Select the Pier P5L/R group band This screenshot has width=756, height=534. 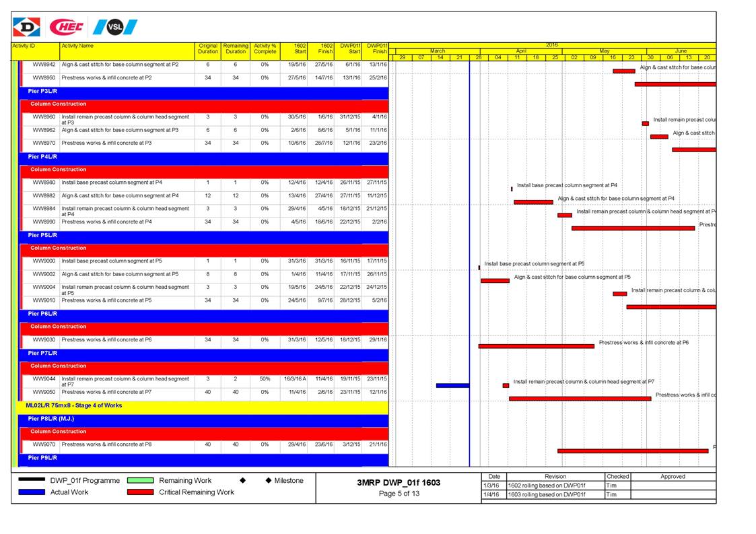point(203,236)
